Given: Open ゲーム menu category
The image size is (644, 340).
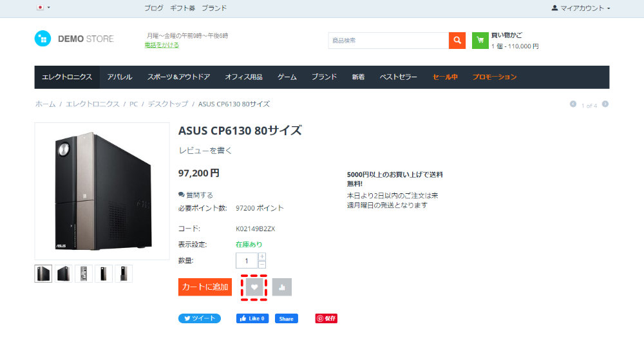Looking at the screenshot, I should click(x=287, y=77).
